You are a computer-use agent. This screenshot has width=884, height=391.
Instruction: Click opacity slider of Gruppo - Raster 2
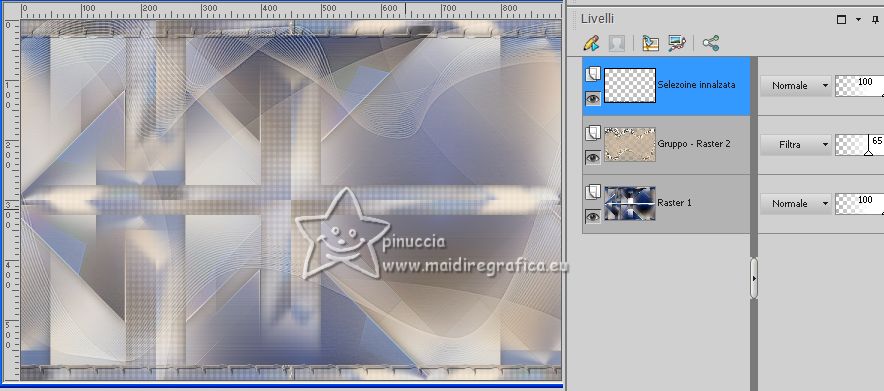(859, 145)
